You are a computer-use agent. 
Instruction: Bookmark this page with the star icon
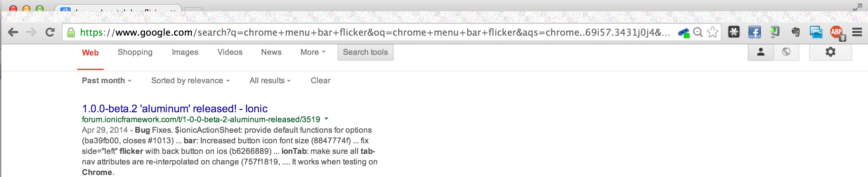[713, 32]
